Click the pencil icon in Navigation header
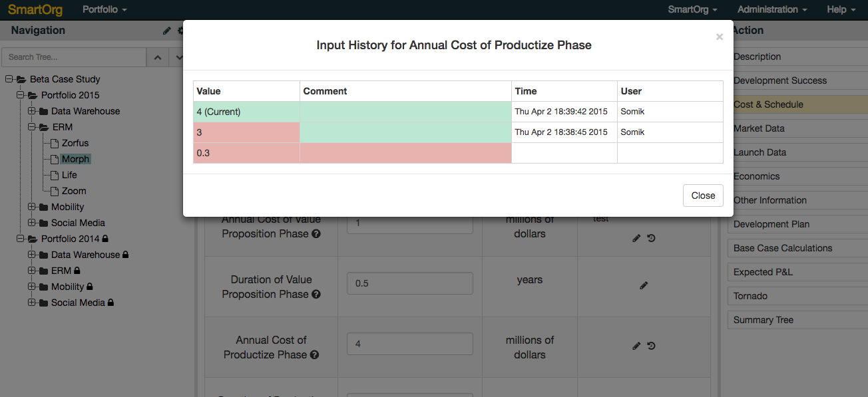Screen dimensions: 868x397 166,31
